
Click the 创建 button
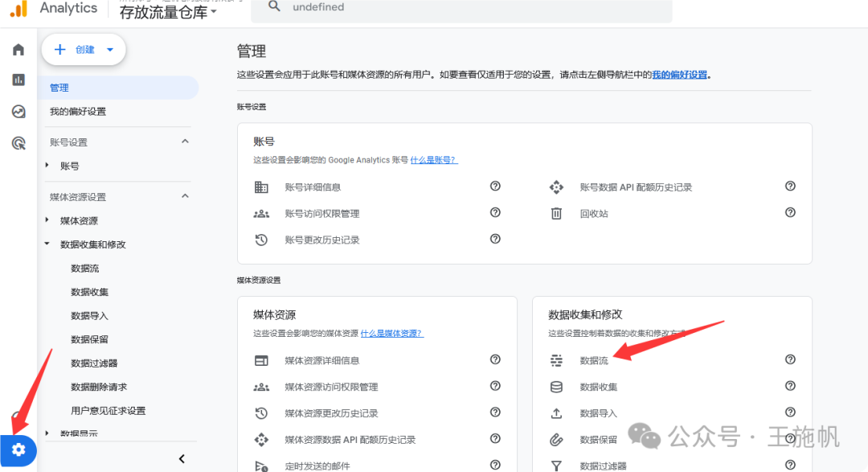tap(84, 50)
